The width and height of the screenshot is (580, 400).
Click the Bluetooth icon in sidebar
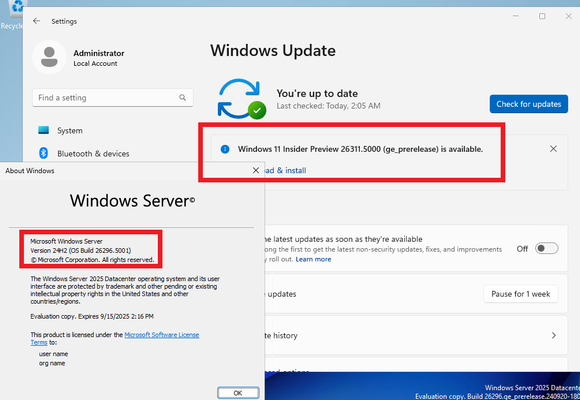[44, 153]
